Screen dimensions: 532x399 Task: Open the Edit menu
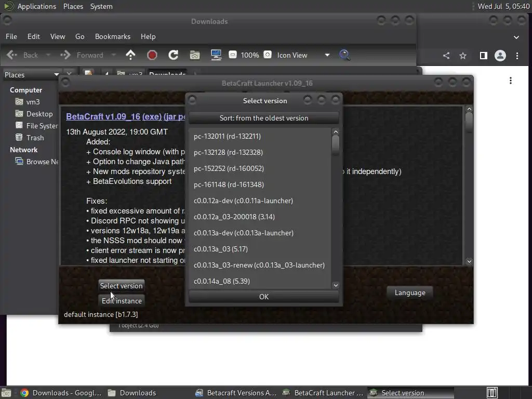(x=34, y=36)
